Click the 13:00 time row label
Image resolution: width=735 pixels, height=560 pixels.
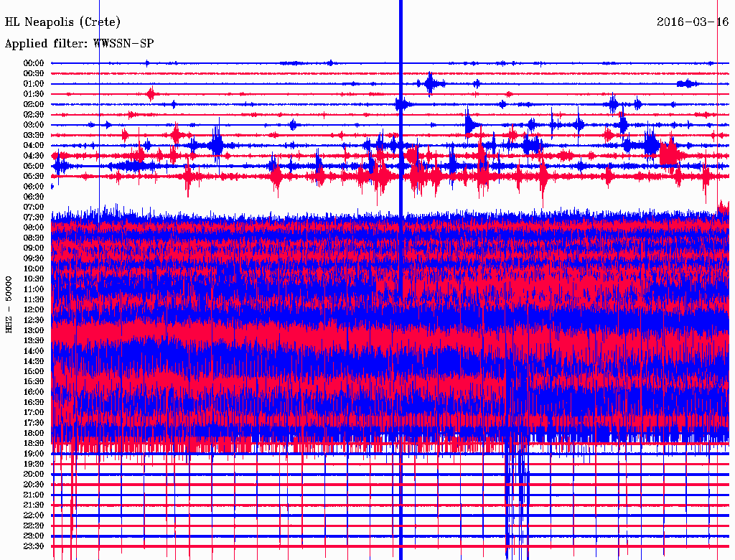(34, 330)
